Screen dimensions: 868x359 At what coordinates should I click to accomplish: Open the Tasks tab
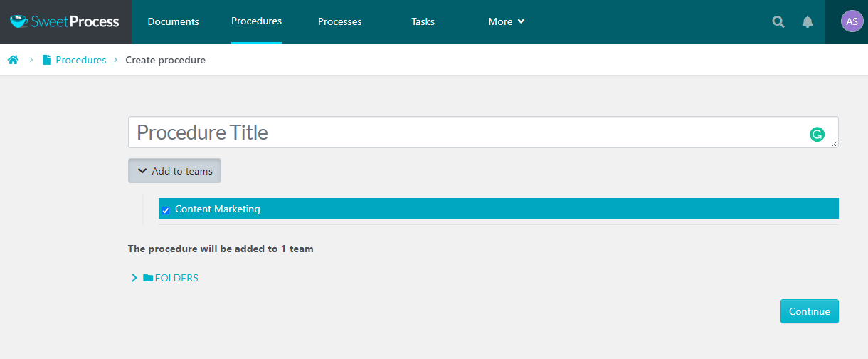423,21
